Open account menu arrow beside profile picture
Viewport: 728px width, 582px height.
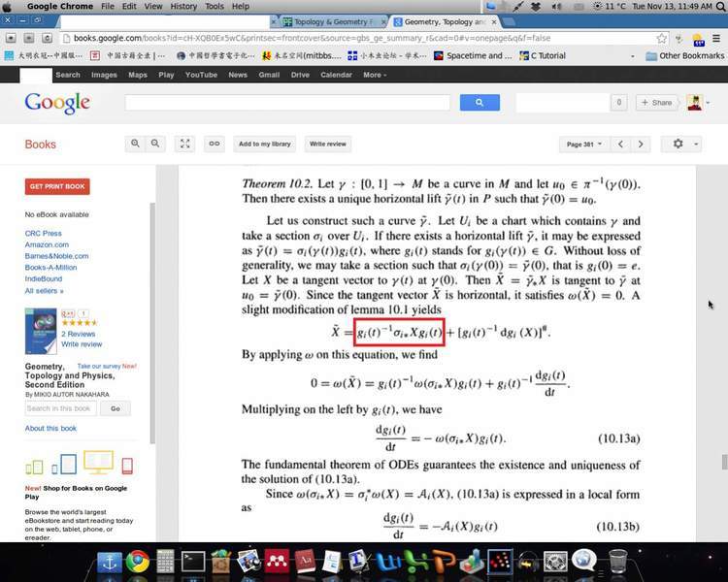point(708,103)
